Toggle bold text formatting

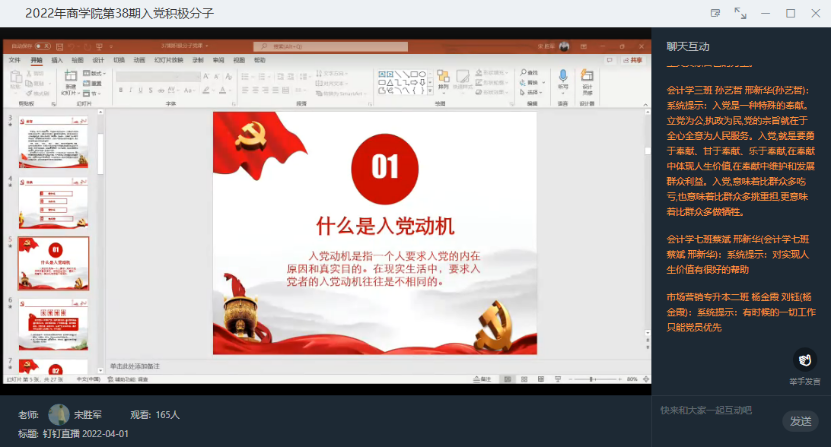click(x=119, y=92)
